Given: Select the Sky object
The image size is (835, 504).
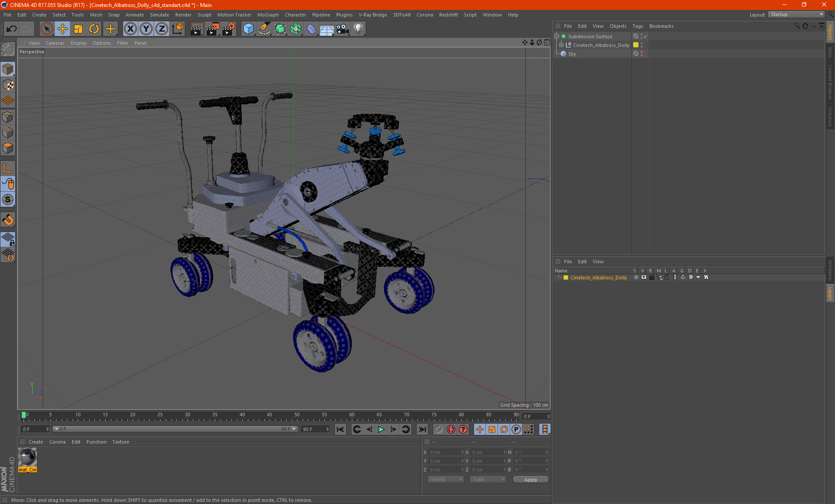Looking at the screenshot, I should click(572, 54).
